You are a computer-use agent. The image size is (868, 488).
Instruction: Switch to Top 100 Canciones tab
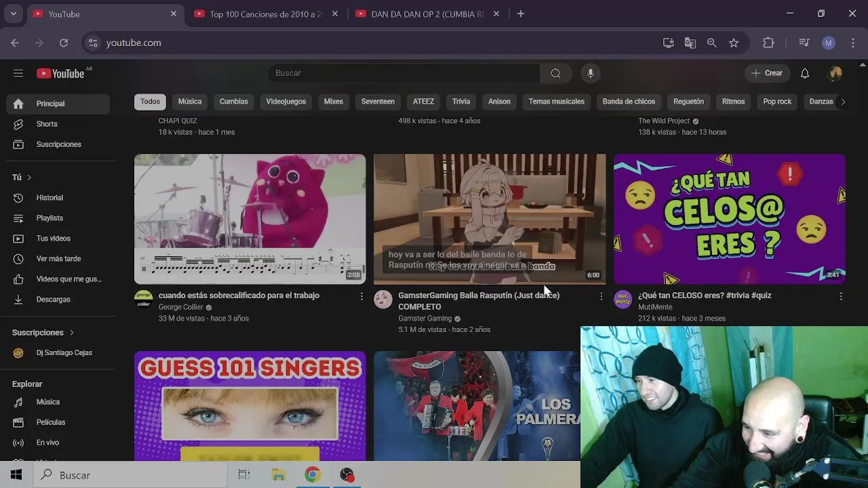tap(266, 14)
